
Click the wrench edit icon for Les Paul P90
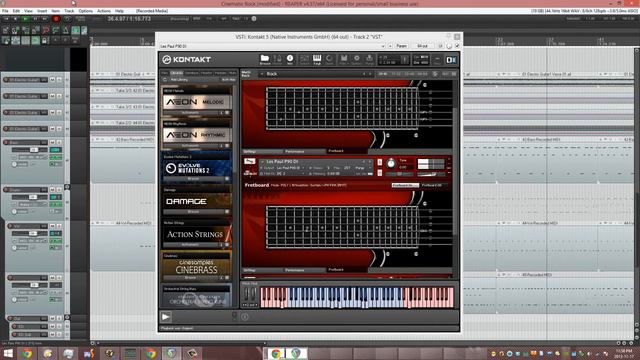(x=249, y=162)
